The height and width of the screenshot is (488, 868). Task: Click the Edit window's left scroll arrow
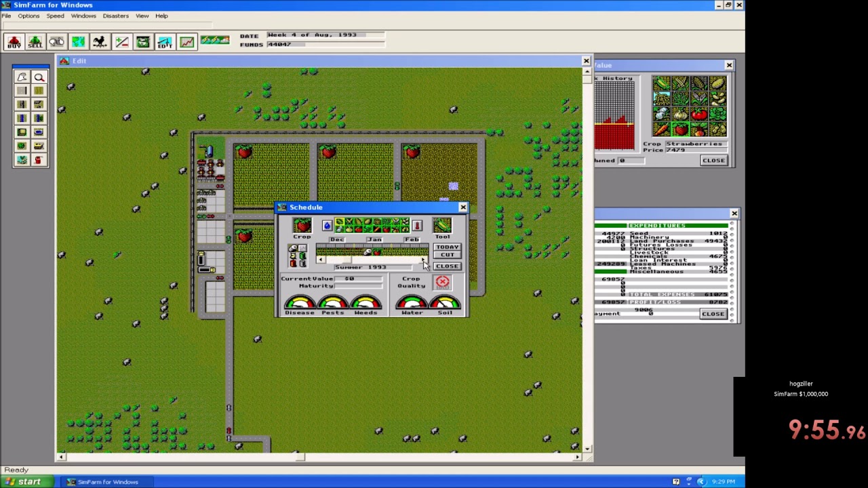61,457
